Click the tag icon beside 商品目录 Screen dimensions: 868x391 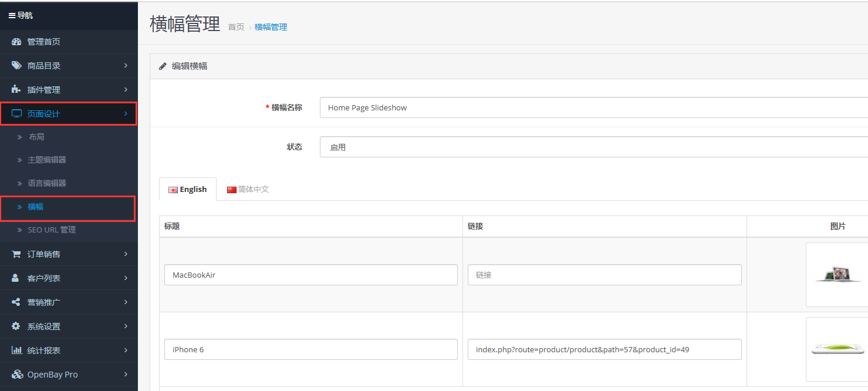(x=16, y=66)
